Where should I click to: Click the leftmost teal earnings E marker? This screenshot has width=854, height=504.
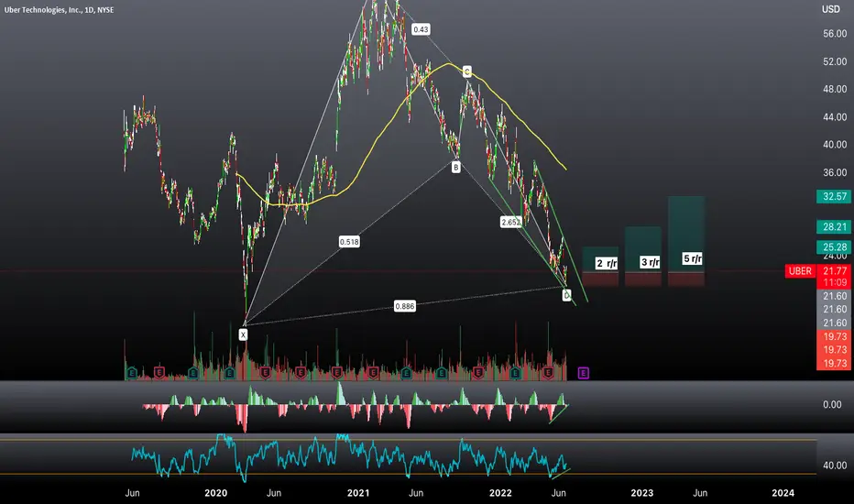click(x=131, y=373)
